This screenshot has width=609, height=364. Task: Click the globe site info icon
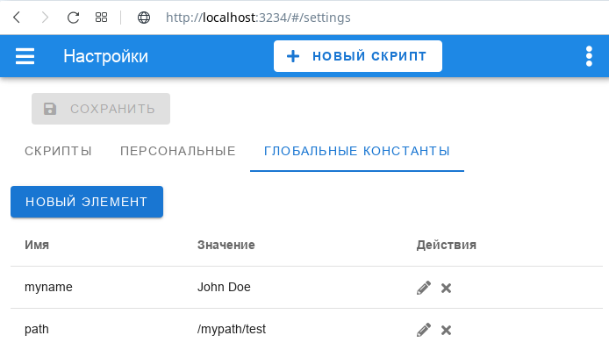pos(144,18)
